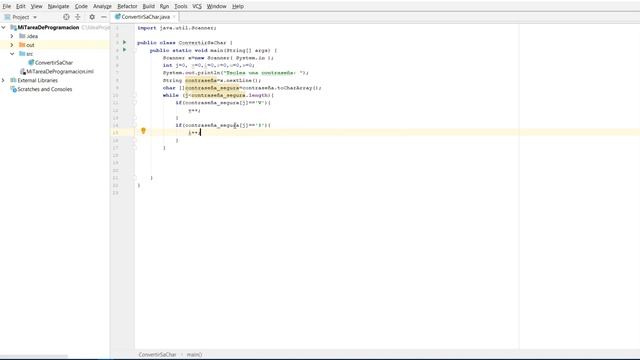Viewport: 640px width, 360px height.
Task: Select MiTareaDeProgramacion project node
Action: 48,27
